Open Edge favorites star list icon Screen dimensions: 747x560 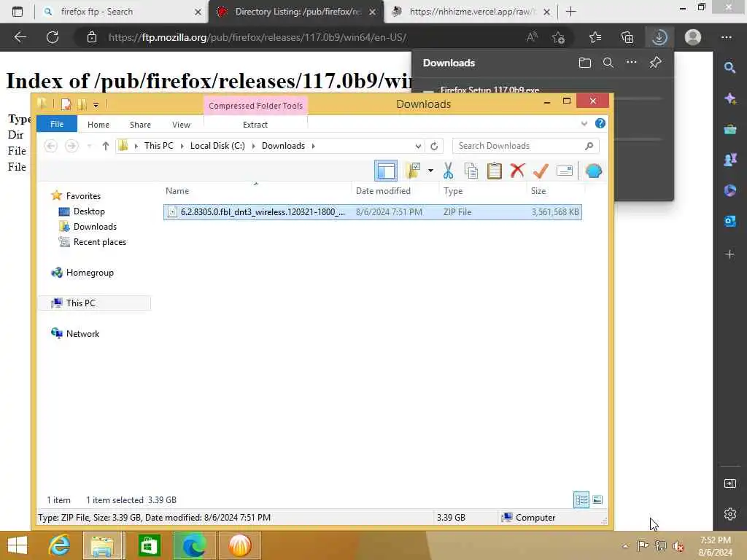pos(595,37)
